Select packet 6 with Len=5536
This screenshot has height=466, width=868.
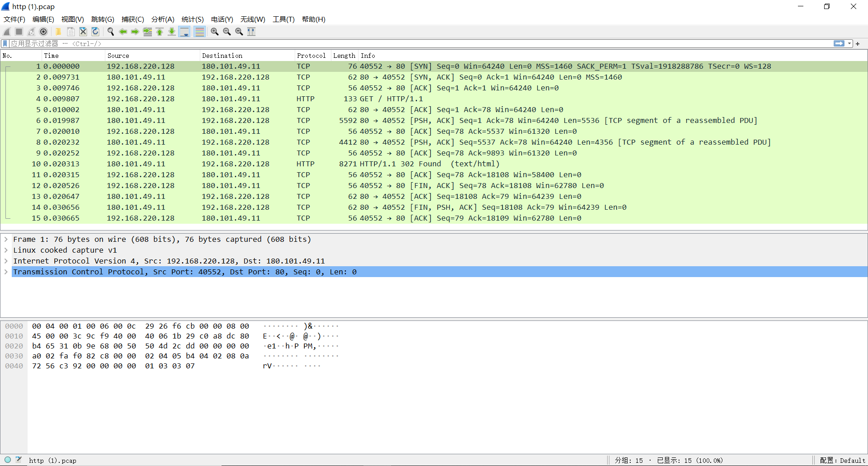(x=434, y=120)
